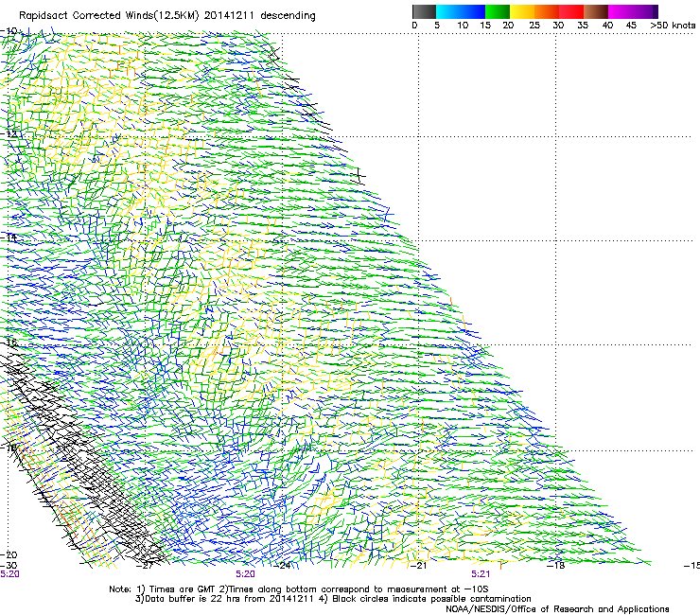
Task: Click the '40' legend scale label
Action: tap(607, 26)
